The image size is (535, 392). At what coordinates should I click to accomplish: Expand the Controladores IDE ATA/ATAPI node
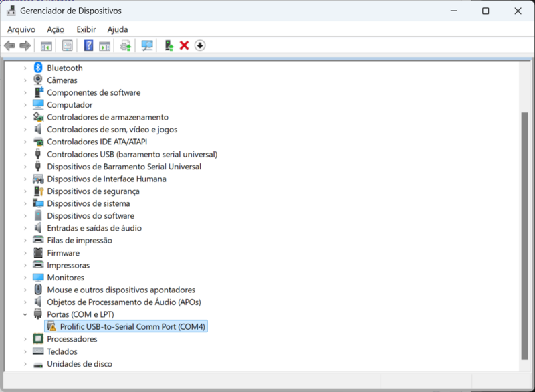pyautogui.click(x=25, y=142)
